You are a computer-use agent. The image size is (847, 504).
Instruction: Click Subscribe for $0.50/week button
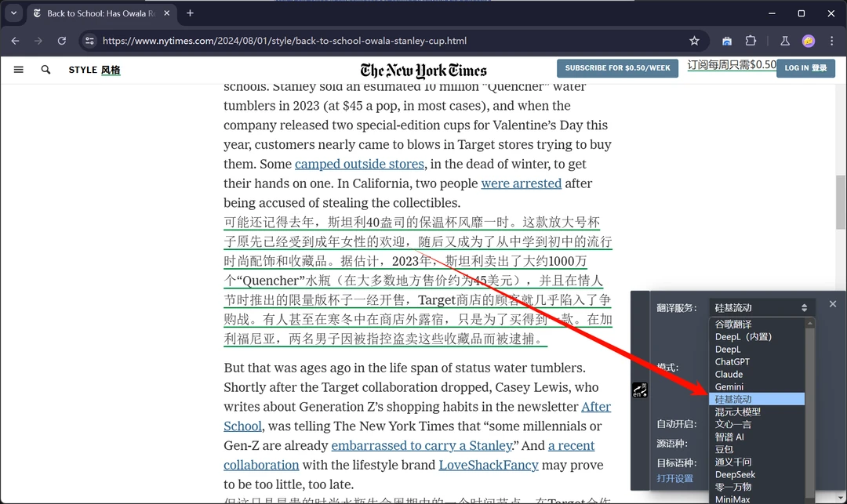click(x=617, y=68)
